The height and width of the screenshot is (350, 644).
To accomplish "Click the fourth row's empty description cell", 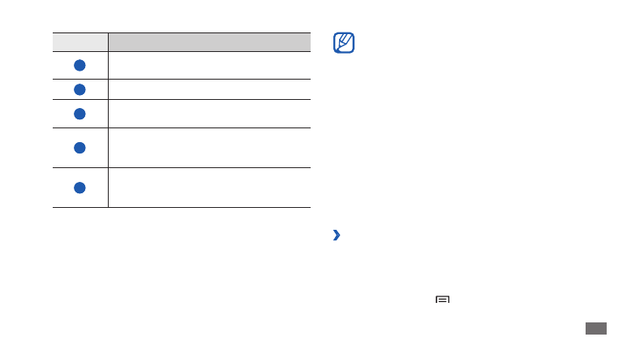I will (209, 148).
